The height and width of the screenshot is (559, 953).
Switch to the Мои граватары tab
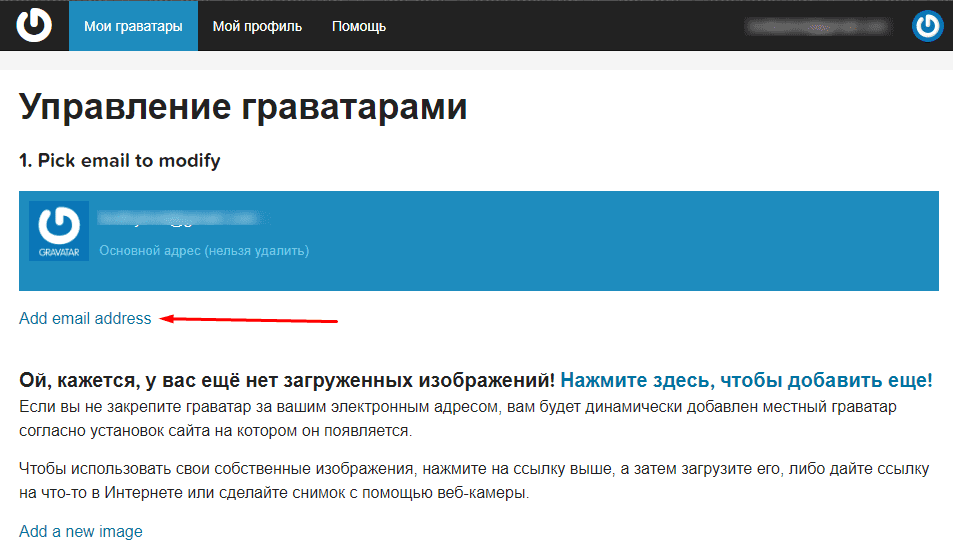pos(133,26)
